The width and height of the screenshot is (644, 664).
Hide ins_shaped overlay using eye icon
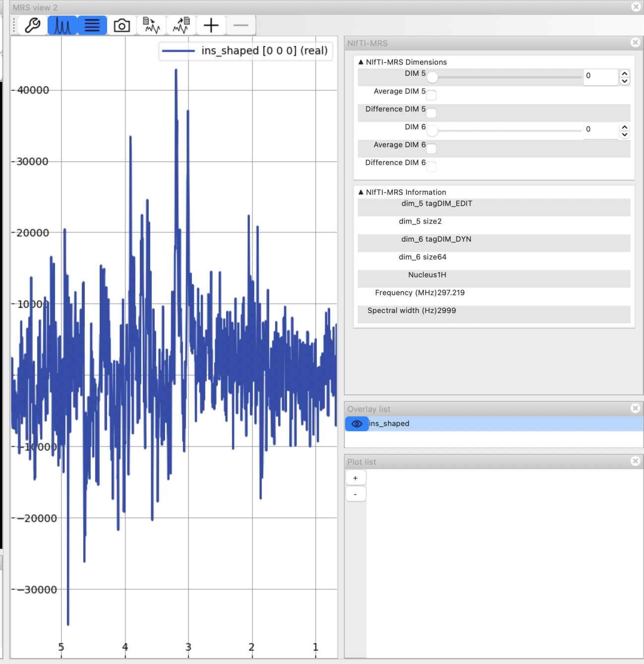[356, 424]
